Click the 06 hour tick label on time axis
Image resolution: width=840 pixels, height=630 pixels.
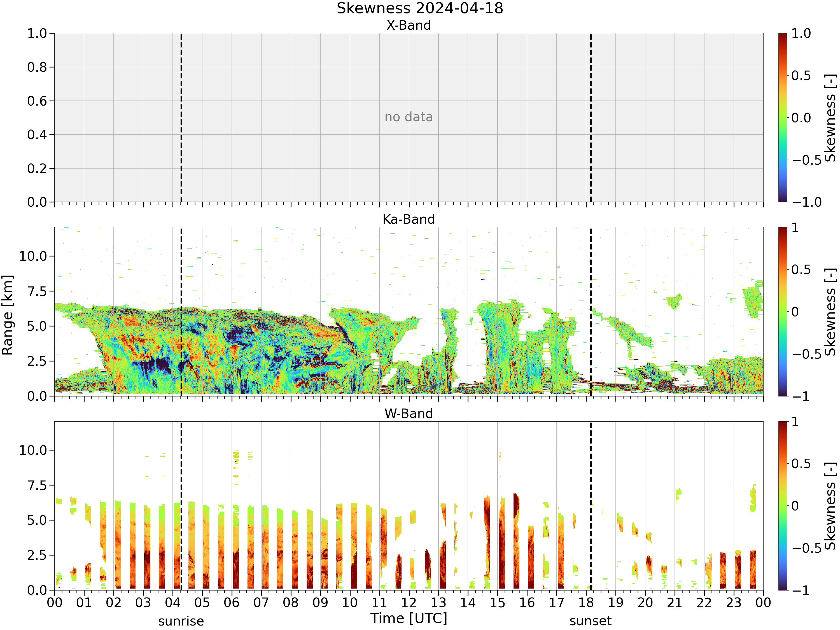232,603
